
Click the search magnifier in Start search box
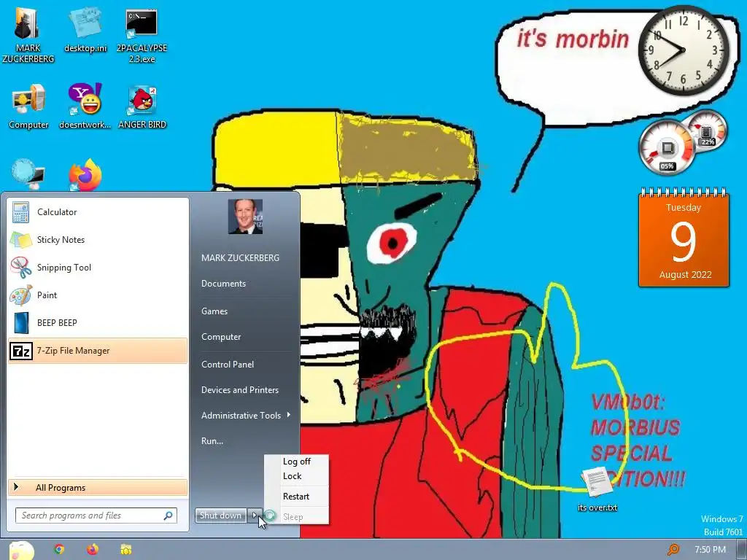169,516
